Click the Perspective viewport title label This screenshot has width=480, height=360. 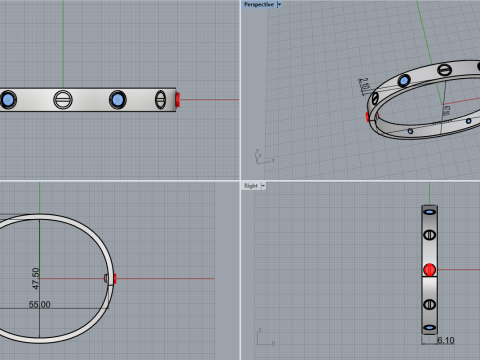259,5
